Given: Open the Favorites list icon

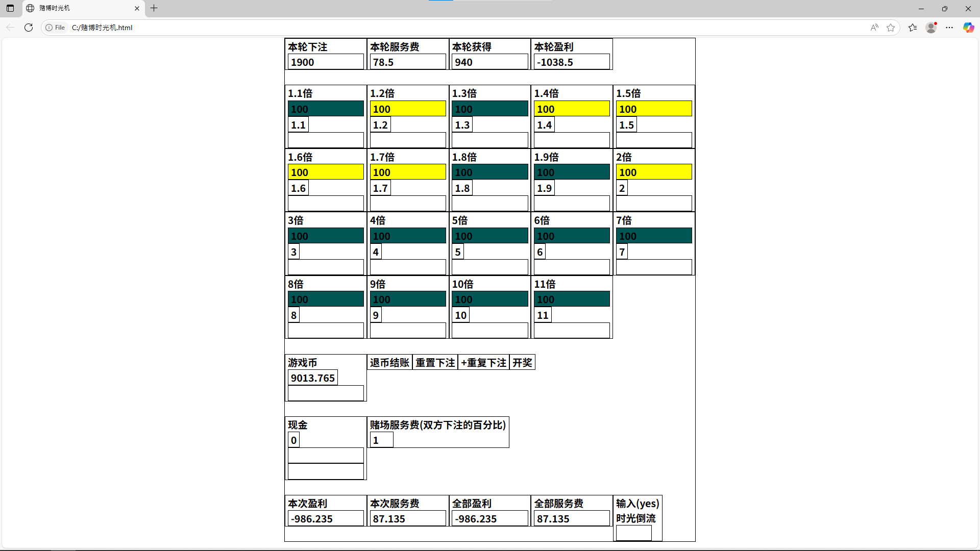Looking at the screenshot, I should click(913, 28).
